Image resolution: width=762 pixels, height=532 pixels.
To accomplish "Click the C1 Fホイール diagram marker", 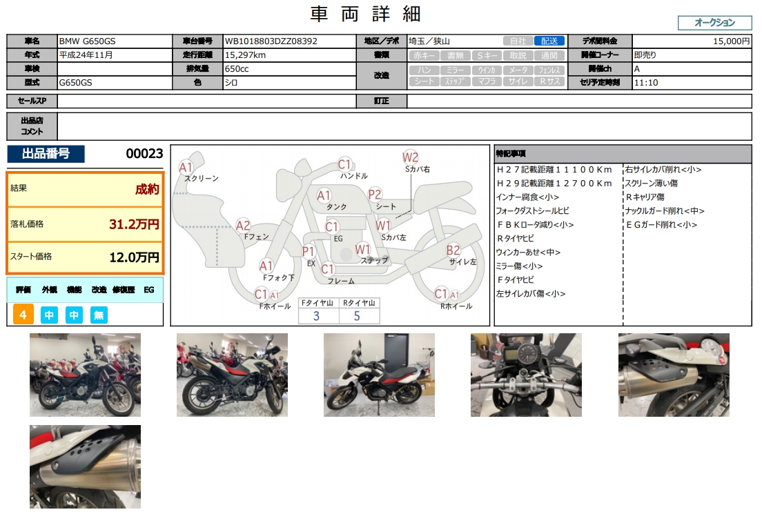I will tap(262, 294).
